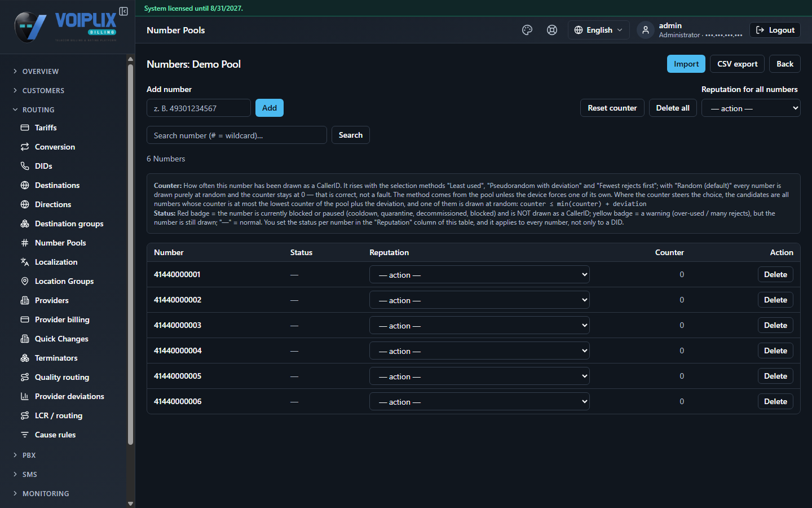The image size is (812, 508).
Task: Click the Delete all button
Action: coord(673,108)
